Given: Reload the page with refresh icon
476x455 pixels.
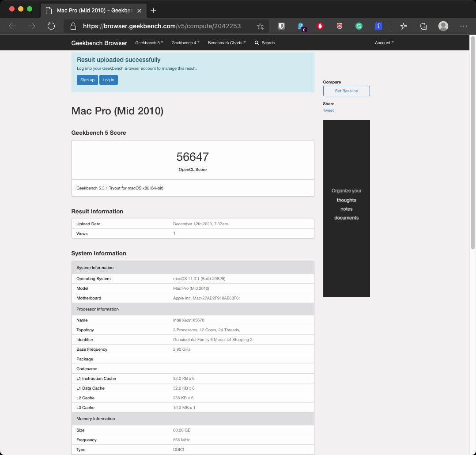Looking at the screenshot, I should pyautogui.click(x=51, y=26).
